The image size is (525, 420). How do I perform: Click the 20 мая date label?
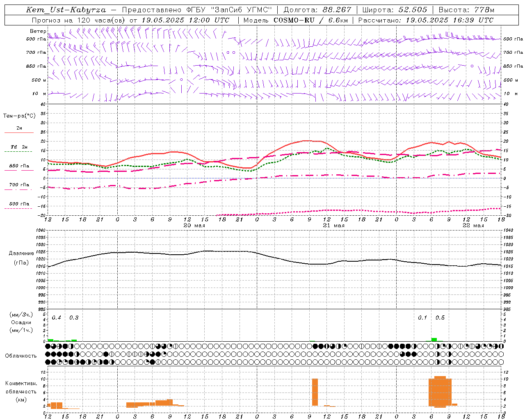coord(194,226)
